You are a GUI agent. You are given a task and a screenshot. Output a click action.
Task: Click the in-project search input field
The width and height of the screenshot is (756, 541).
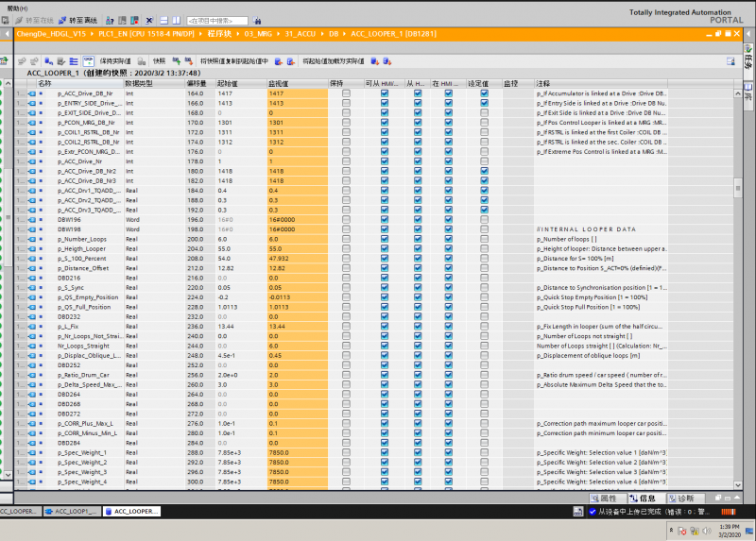tap(217, 20)
